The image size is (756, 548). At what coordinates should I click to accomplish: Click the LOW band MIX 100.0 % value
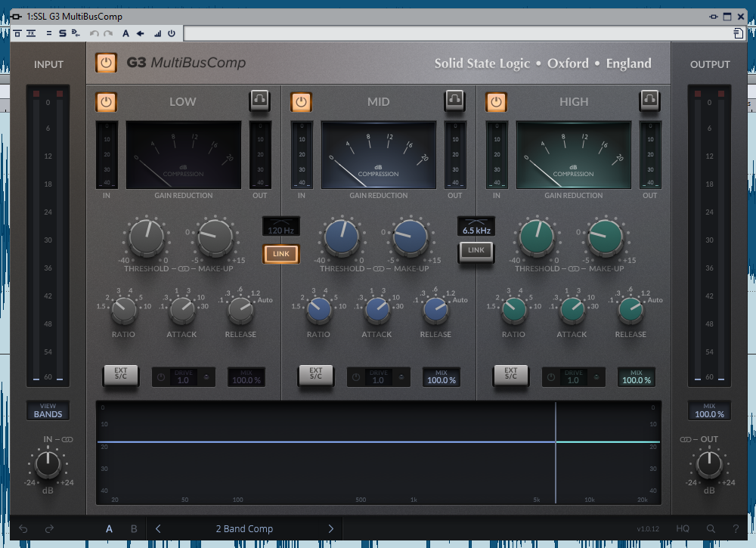click(x=246, y=377)
